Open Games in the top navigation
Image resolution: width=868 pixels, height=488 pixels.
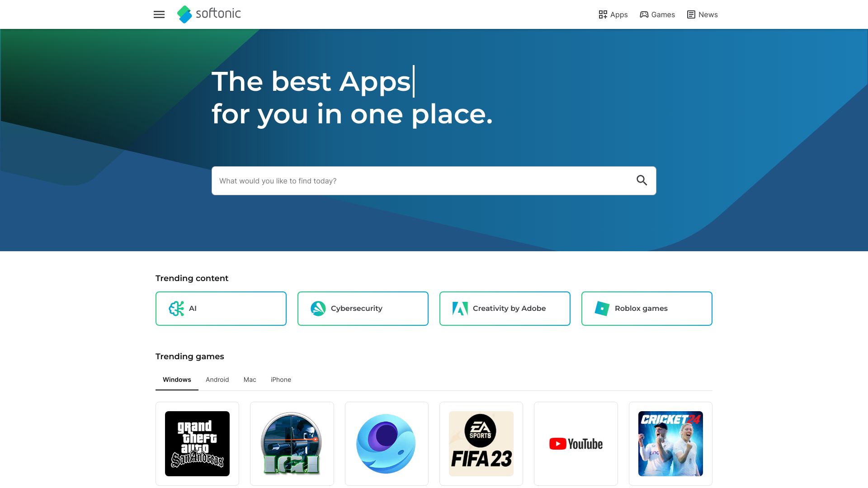pyautogui.click(x=657, y=14)
